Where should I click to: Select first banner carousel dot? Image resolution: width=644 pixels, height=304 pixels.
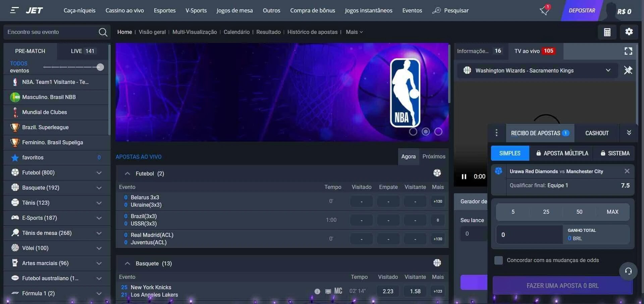tap(413, 132)
